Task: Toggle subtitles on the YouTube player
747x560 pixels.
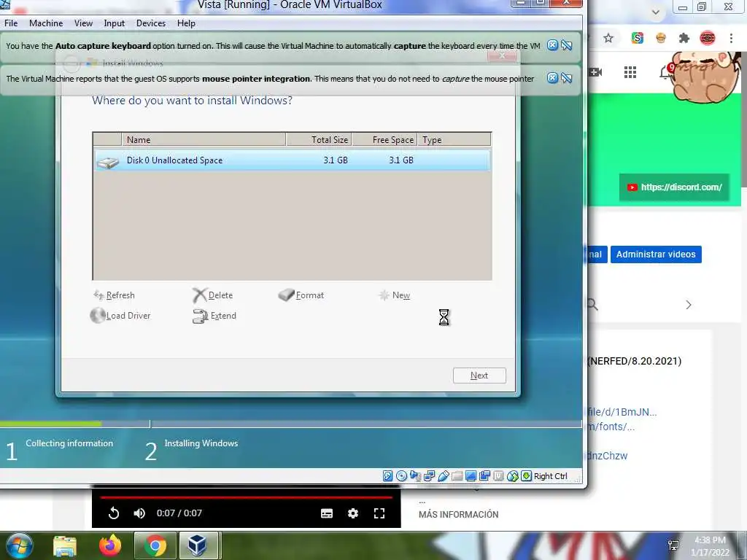Action: pyautogui.click(x=327, y=513)
